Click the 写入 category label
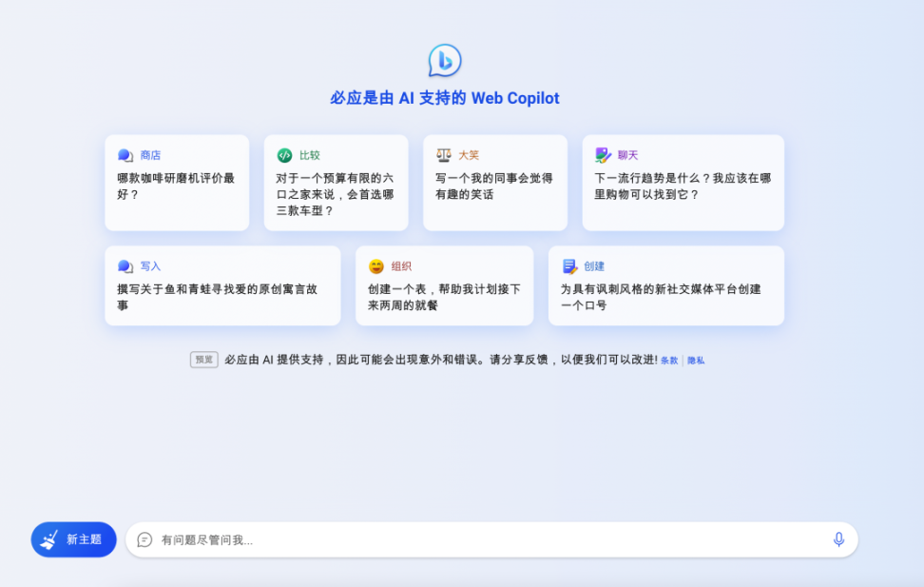 click(150, 266)
